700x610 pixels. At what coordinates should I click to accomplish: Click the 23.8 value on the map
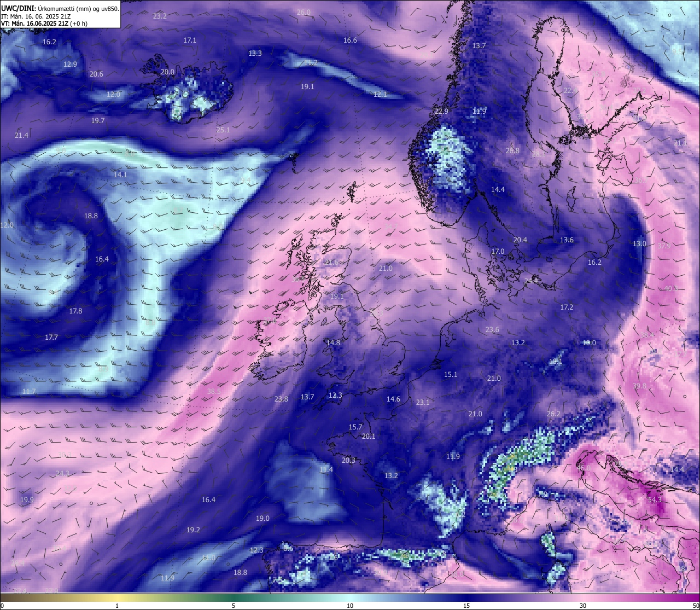pyautogui.click(x=281, y=399)
